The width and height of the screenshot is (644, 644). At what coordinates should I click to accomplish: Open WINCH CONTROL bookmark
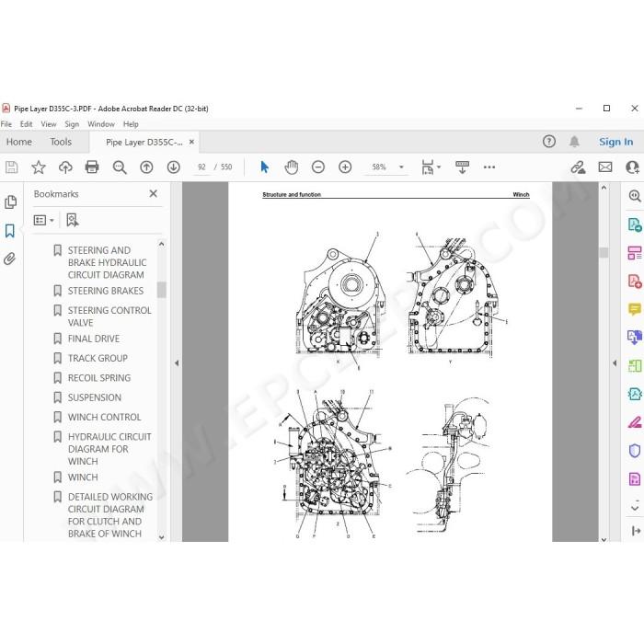pos(104,417)
